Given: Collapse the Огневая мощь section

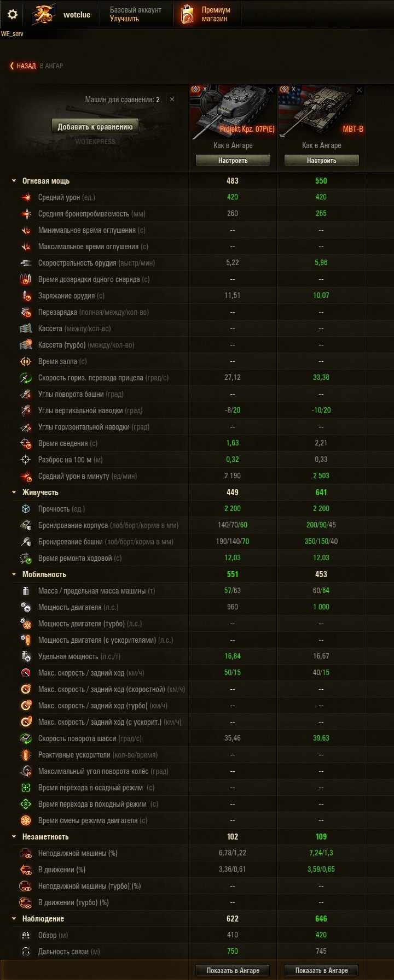Looking at the screenshot, I should click(x=14, y=181).
